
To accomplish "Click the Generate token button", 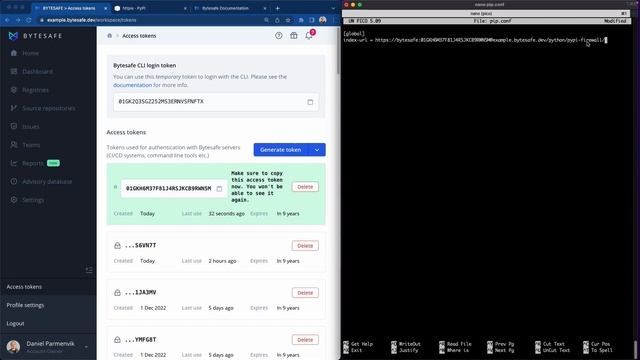I will pos(281,150).
